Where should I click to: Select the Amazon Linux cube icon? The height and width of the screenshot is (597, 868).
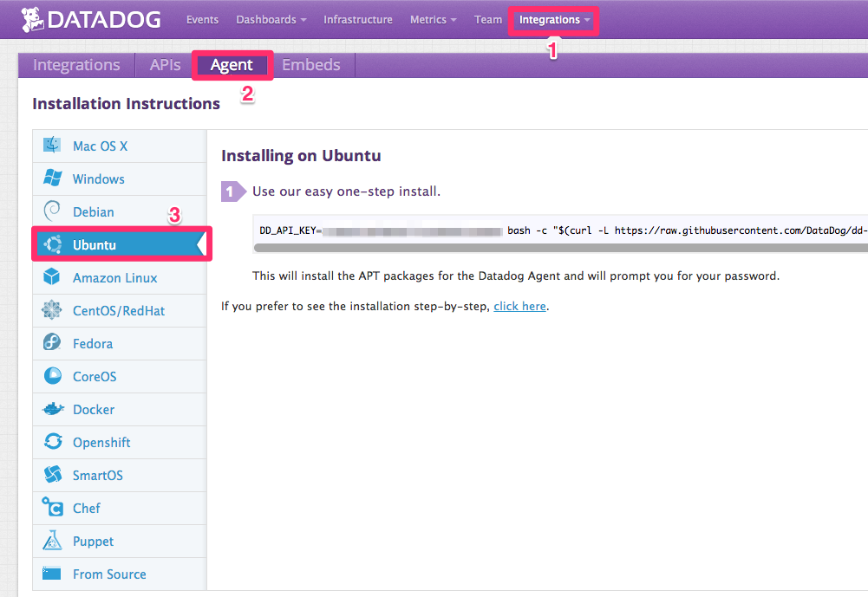tap(52, 277)
